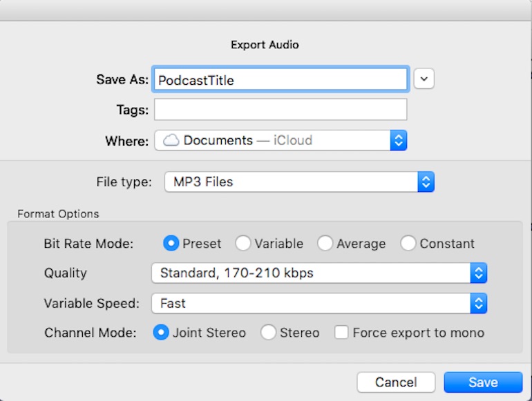
Task: Click the Documents — iCloud location text
Action: [x=248, y=140]
